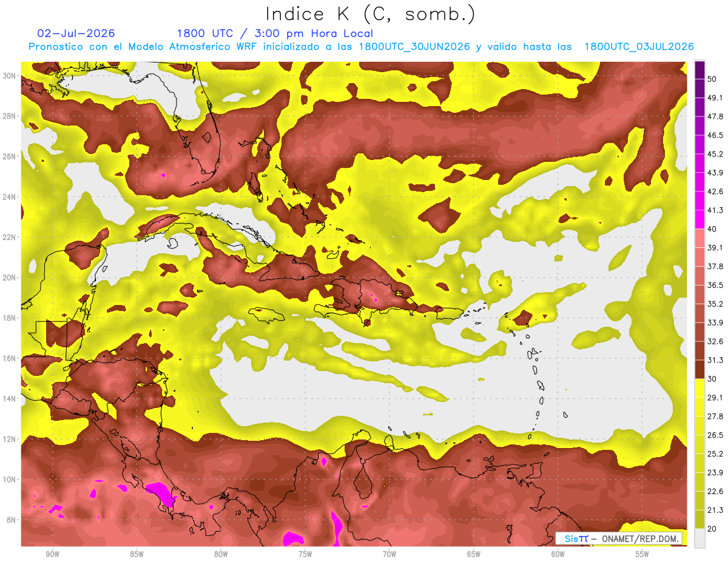Click the 10N latitude label
Image resolution: width=728 pixels, height=562 pixels.
[x=9, y=479]
